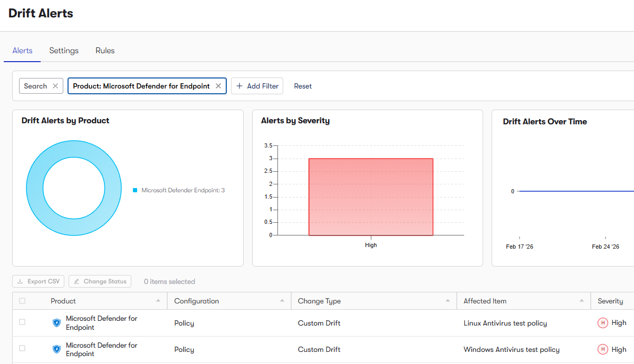Click Defender shield icon in Linux Antivirus row
Screen dimensions: 634x364
click(x=57, y=323)
